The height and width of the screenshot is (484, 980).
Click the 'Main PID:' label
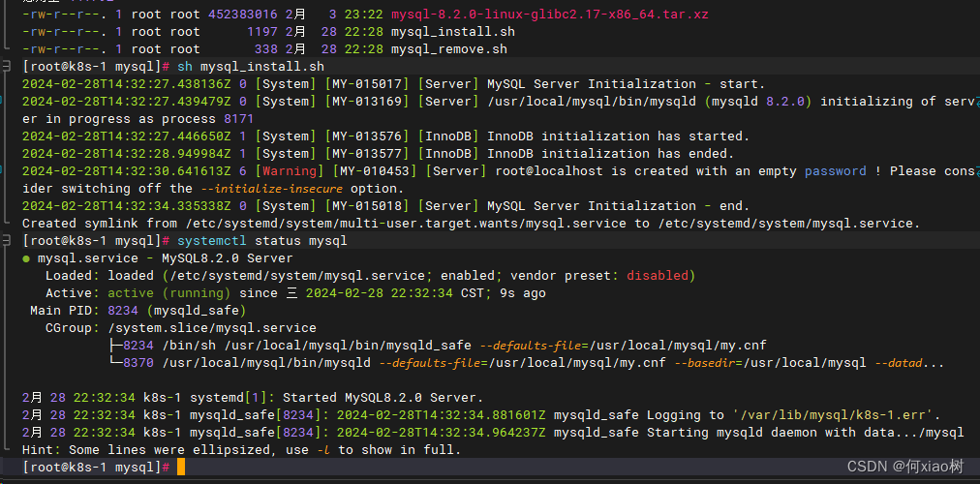point(65,311)
